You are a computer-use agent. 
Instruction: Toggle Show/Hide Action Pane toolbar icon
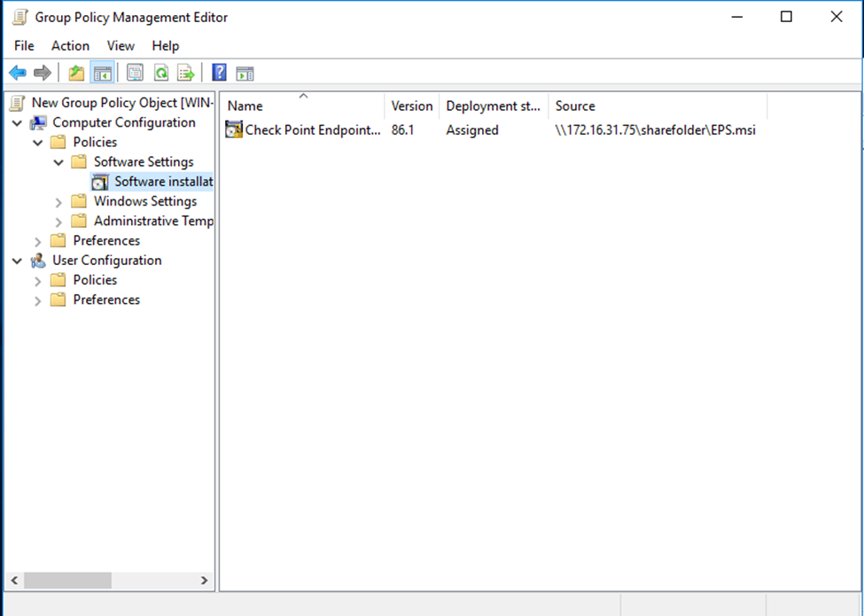click(x=245, y=74)
